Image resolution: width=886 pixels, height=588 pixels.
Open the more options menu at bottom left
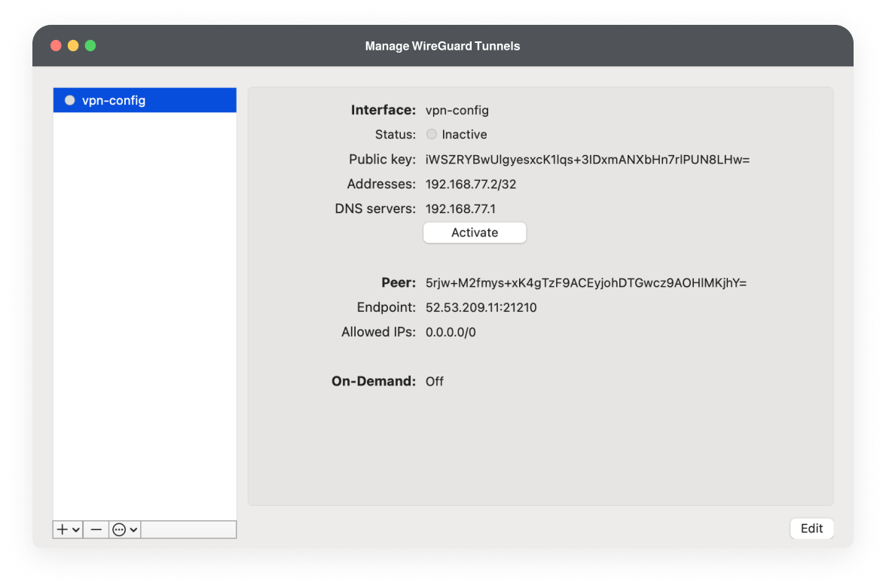click(x=124, y=529)
